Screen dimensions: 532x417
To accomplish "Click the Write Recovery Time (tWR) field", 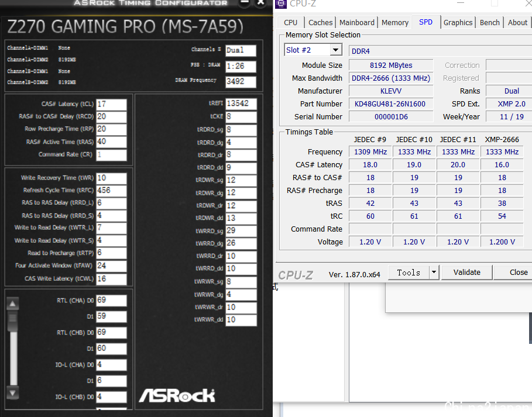I will click(111, 178).
